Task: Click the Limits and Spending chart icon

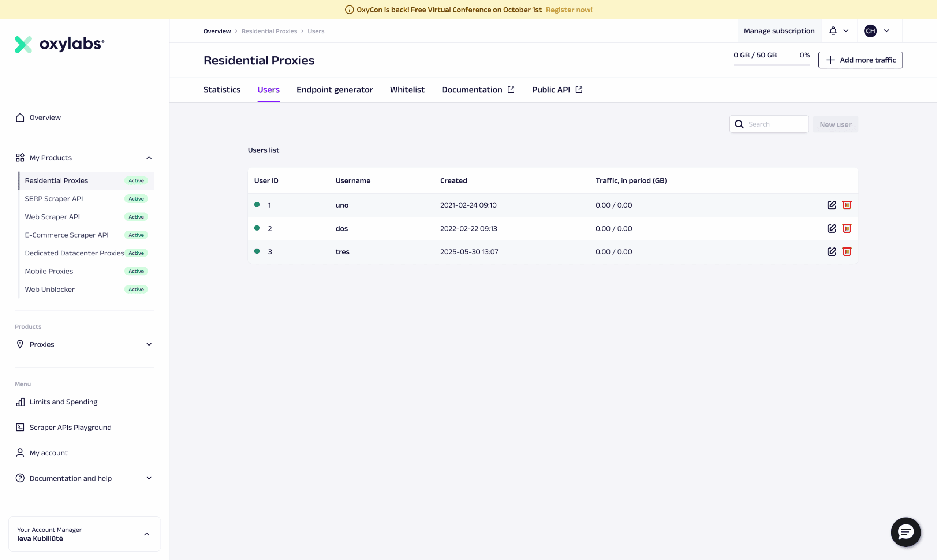Action: coord(20,402)
